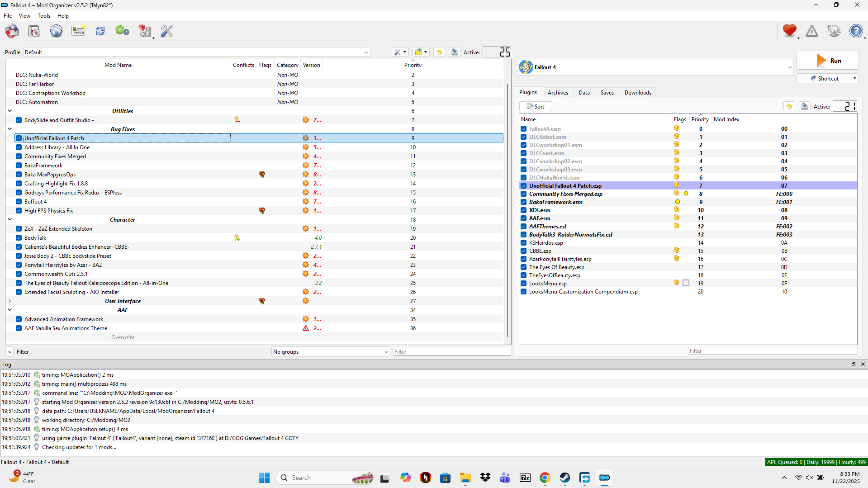The image size is (868, 488).
Task: Click the open folder icon above mod list
Action: [421, 52]
